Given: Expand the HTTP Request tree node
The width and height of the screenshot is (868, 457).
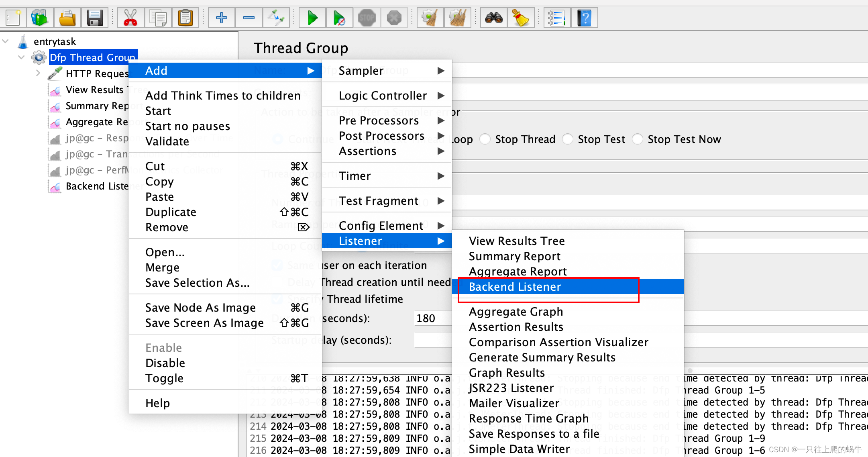Looking at the screenshot, I should tap(38, 73).
